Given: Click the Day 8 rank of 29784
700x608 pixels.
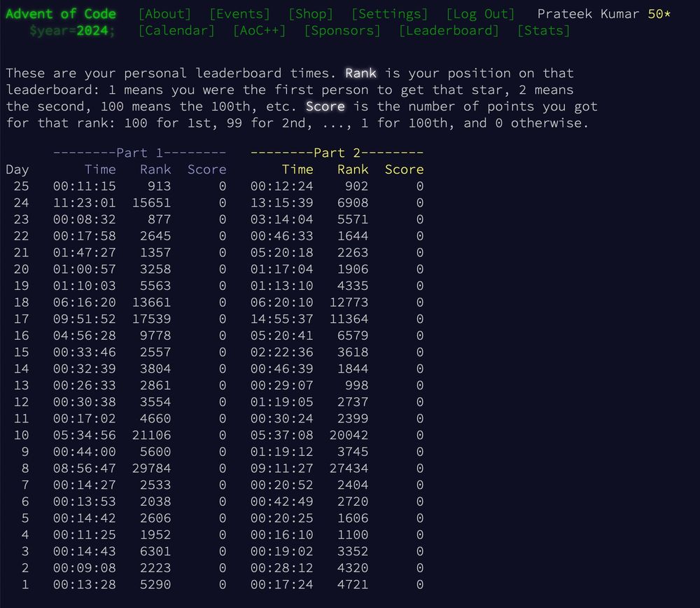Looking at the screenshot, I should pos(152,468).
